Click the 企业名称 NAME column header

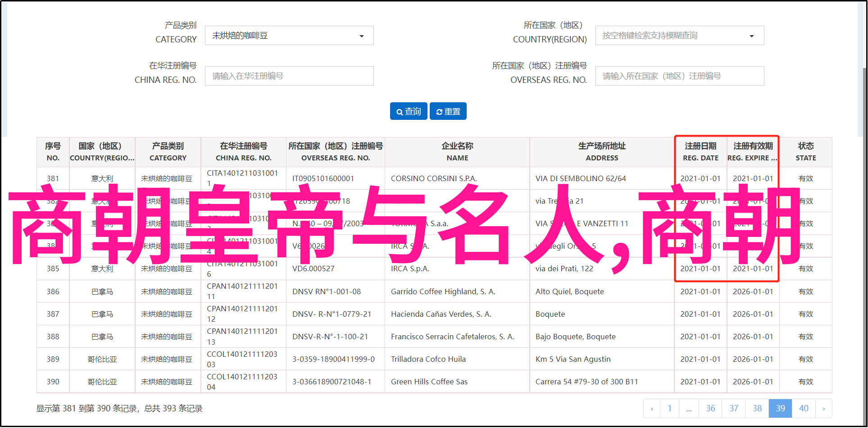[x=457, y=152]
